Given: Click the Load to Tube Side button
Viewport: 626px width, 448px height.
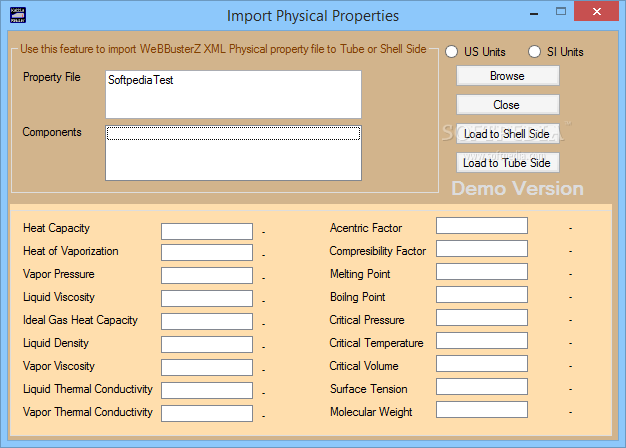Looking at the screenshot, I should [x=508, y=163].
